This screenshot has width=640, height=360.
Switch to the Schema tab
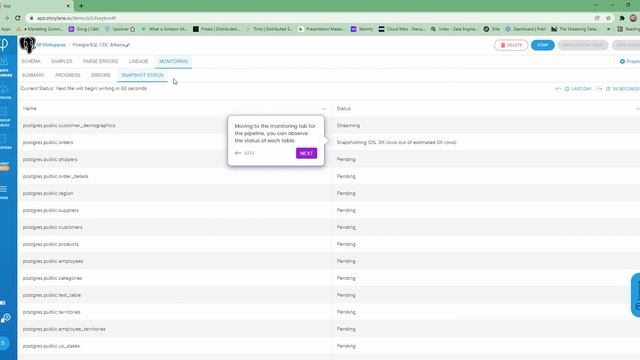[x=31, y=61]
